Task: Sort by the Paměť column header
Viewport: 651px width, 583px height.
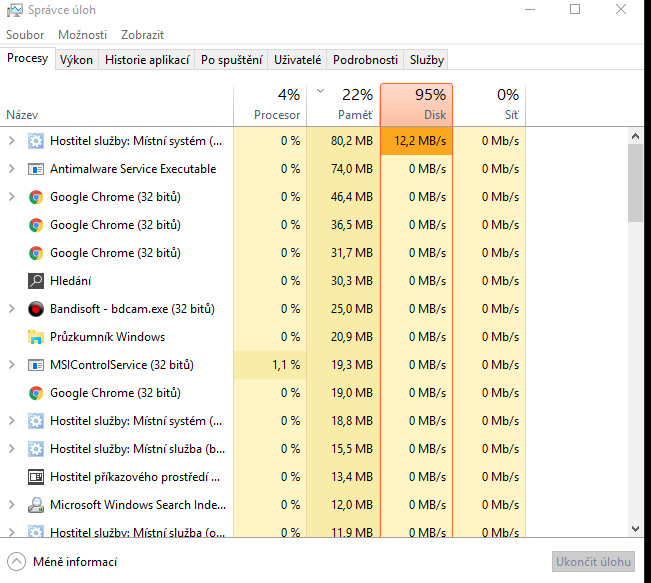Action: click(343, 104)
